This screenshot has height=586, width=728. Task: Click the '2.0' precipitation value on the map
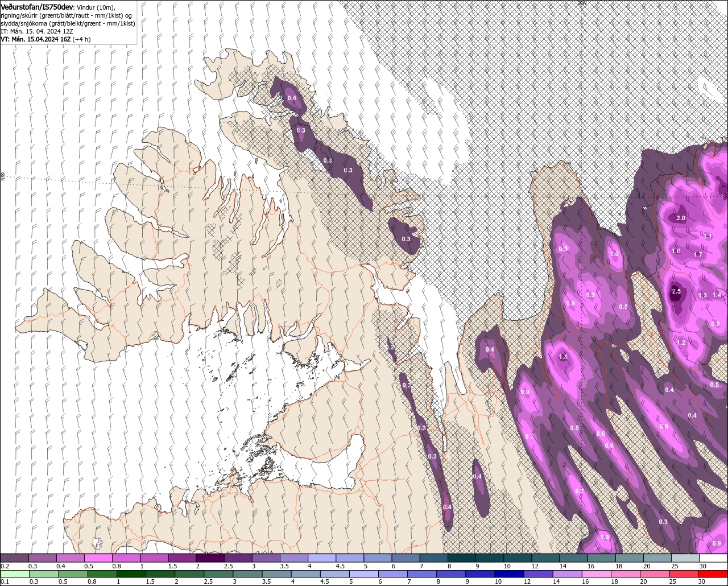pyautogui.click(x=681, y=218)
